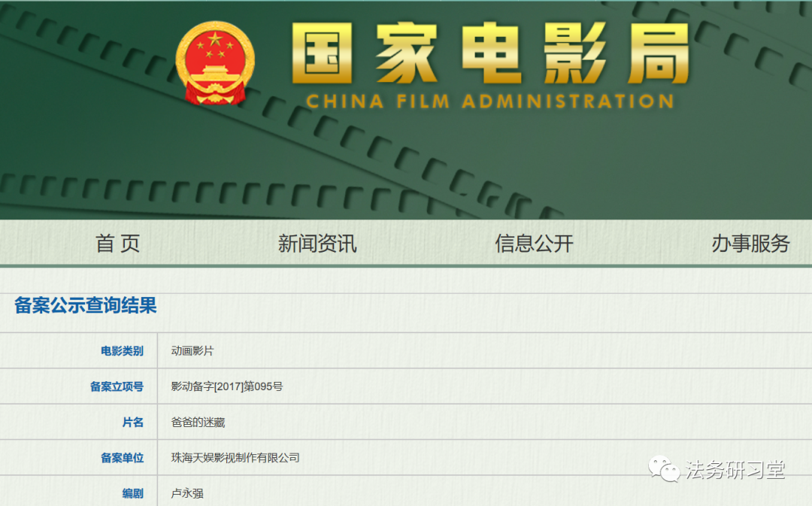Open the 办事服务 navigation item
This screenshot has height=506, width=812.
pos(750,243)
